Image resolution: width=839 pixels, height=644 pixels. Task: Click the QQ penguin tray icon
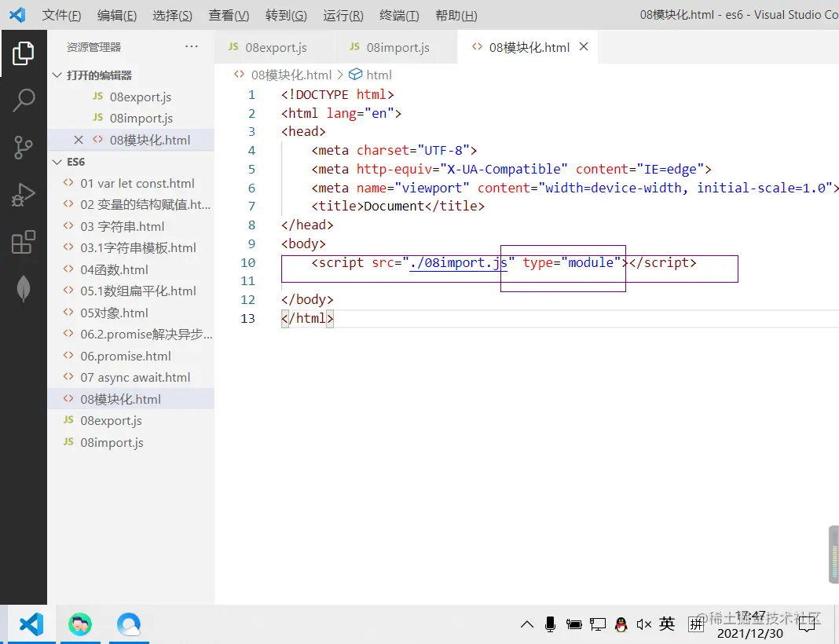tap(621, 624)
